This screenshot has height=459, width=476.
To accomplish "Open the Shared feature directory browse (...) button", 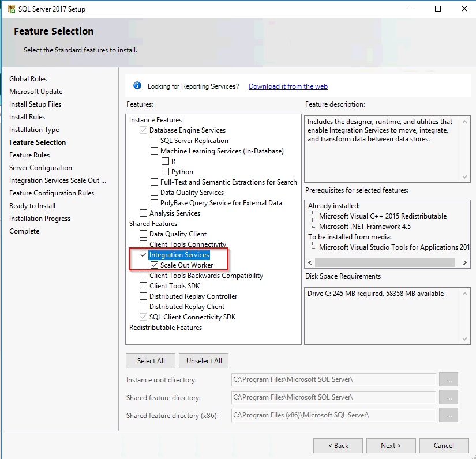I will pos(448,397).
